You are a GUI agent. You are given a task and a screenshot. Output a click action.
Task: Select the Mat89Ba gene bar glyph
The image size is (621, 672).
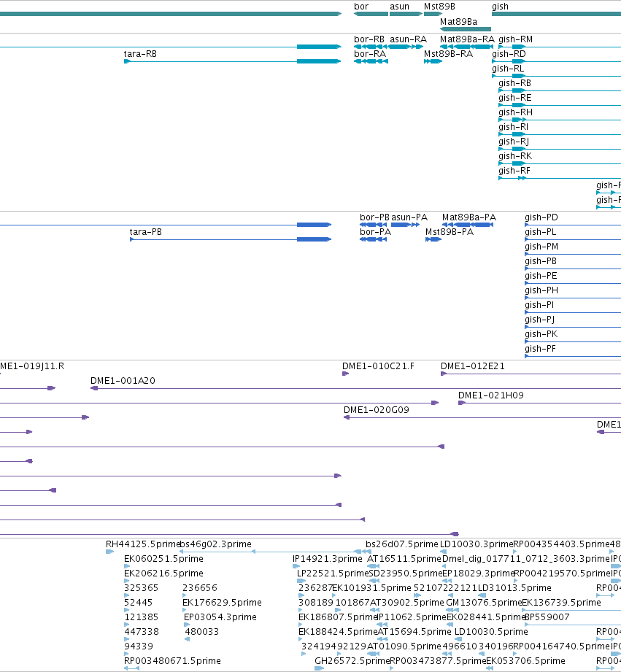click(466, 29)
